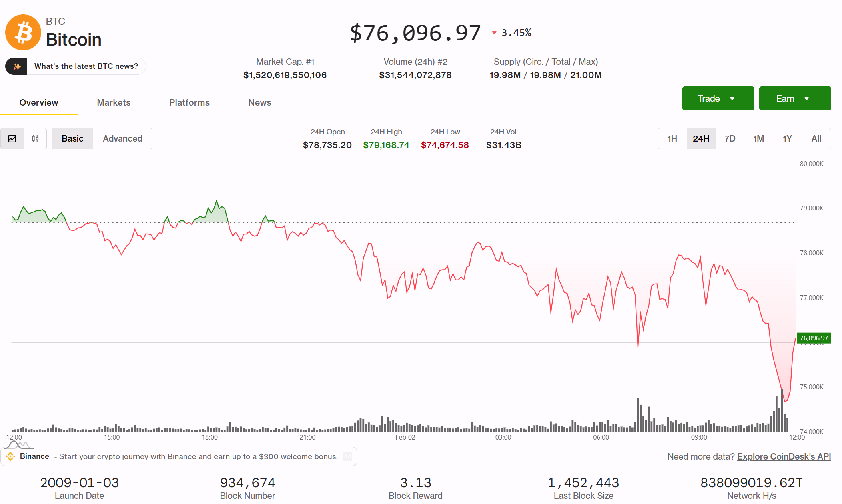The height and width of the screenshot is (504, 842).
Task: Go to the News tab
Action: point(259,103)
